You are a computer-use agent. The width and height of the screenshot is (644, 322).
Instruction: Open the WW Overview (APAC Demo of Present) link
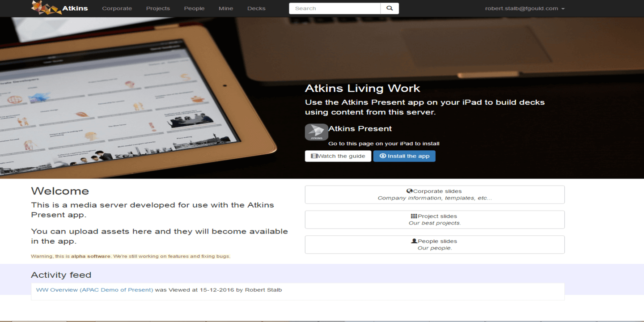click(x=94, y=290)
